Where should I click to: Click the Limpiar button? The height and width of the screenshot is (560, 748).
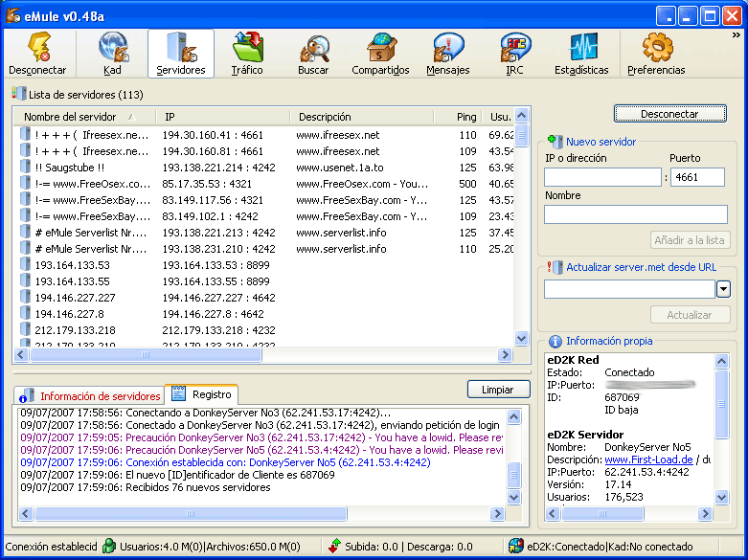click(499, 390)
